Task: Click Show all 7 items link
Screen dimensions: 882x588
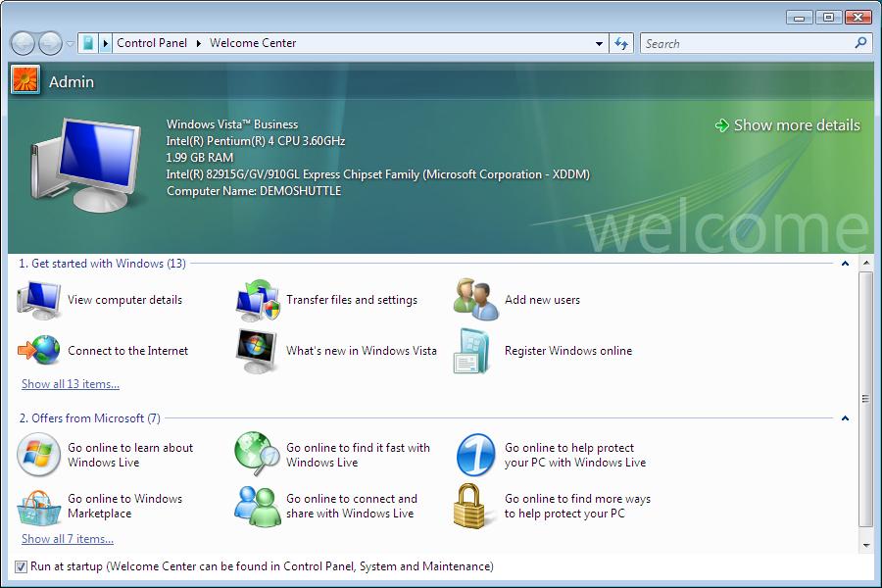Action: point(68,538)
